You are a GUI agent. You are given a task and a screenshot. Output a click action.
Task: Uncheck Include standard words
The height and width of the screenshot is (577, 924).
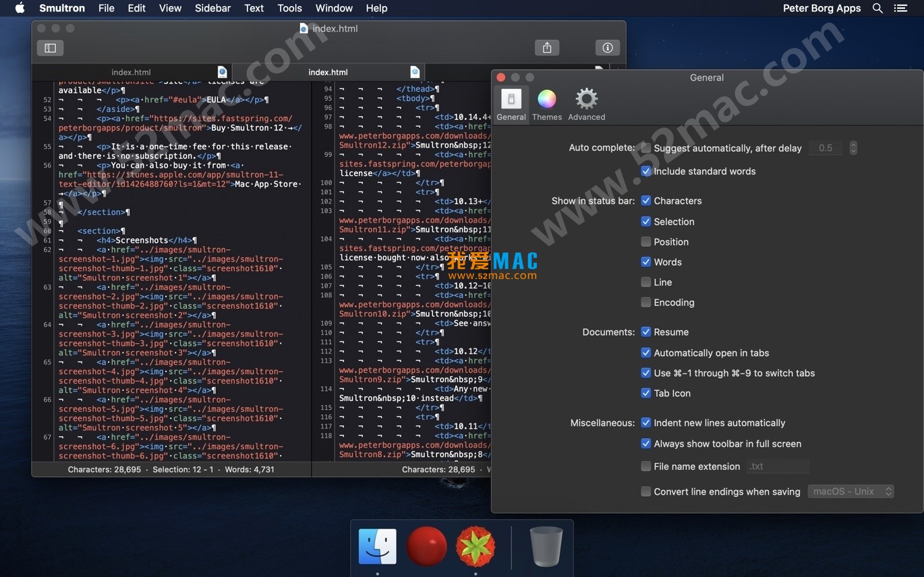645,171
